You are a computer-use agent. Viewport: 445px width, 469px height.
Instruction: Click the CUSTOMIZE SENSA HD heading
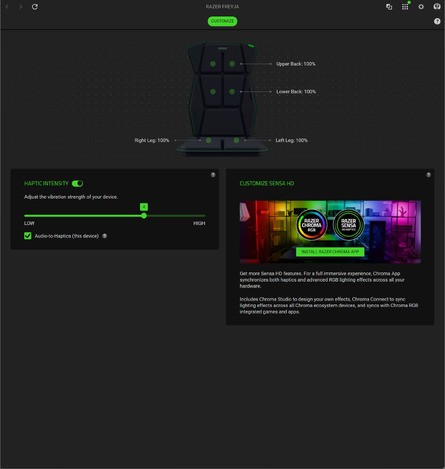coord(267,183)
